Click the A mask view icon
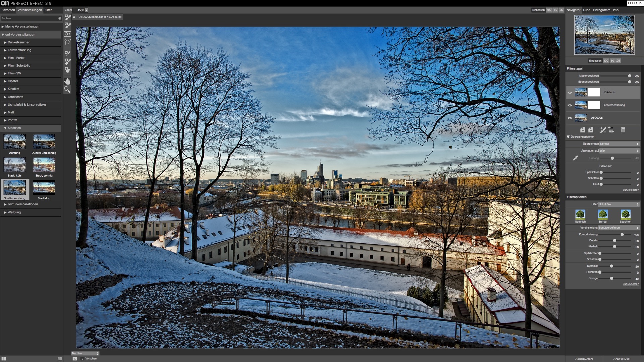The height and width of the screenshot is (362, 644). tap(75, 359)
